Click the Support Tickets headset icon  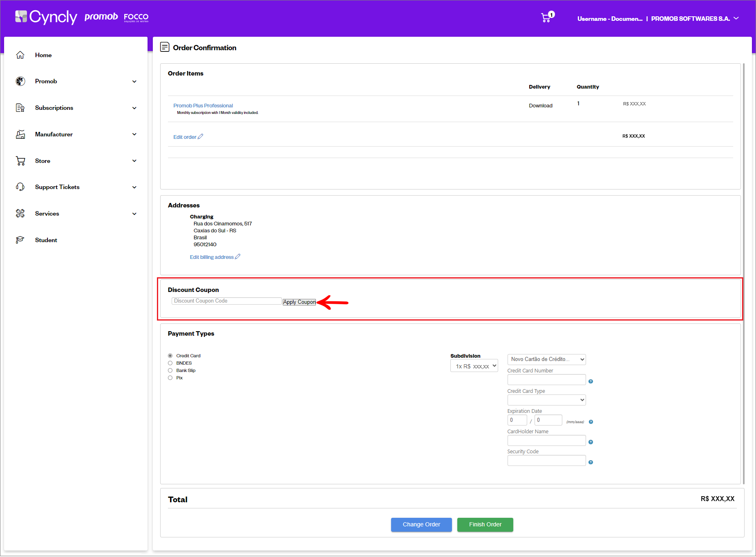tap(20, 187)
